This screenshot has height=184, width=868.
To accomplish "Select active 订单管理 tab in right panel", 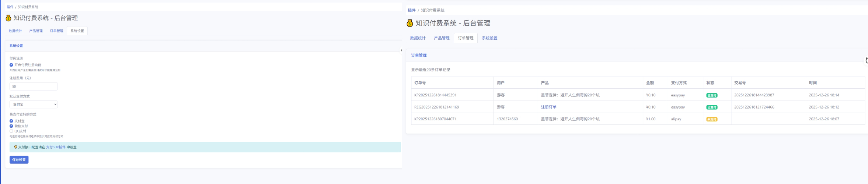I will point(466,38).
